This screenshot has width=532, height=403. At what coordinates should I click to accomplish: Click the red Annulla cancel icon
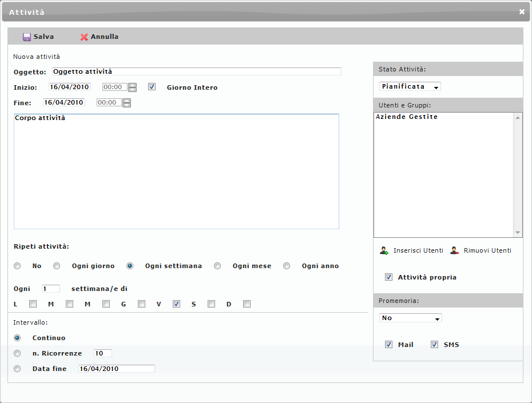pos(84,37)
